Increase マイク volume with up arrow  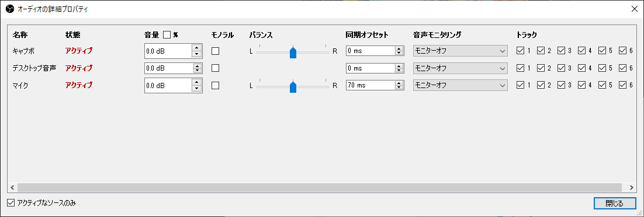(197, 82)
